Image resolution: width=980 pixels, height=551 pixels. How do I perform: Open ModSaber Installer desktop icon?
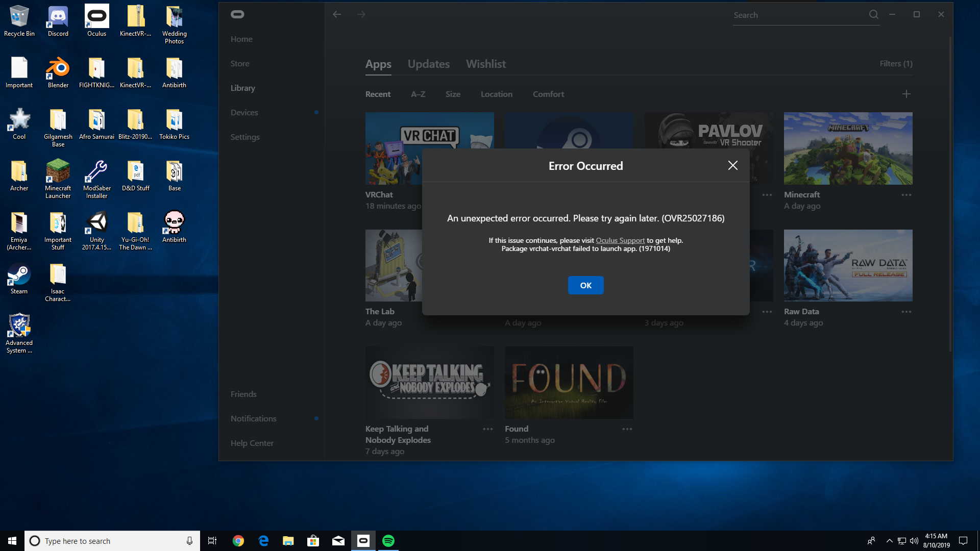click(96, 179)
